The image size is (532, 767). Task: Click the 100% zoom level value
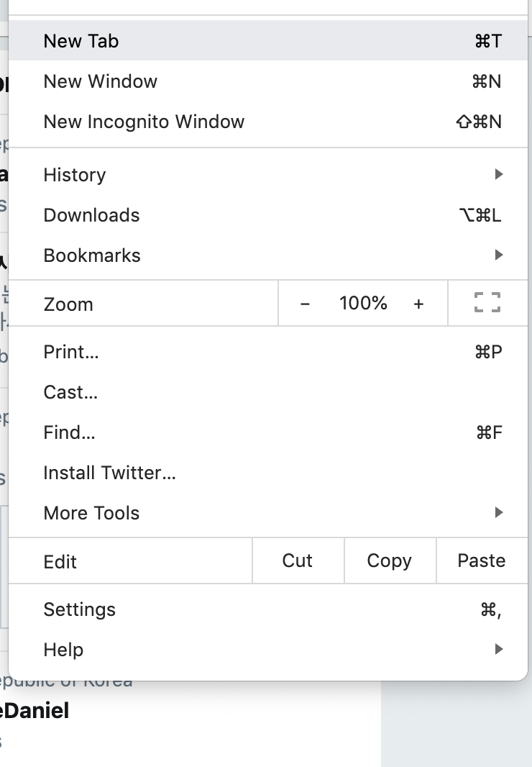click(363, 304)
